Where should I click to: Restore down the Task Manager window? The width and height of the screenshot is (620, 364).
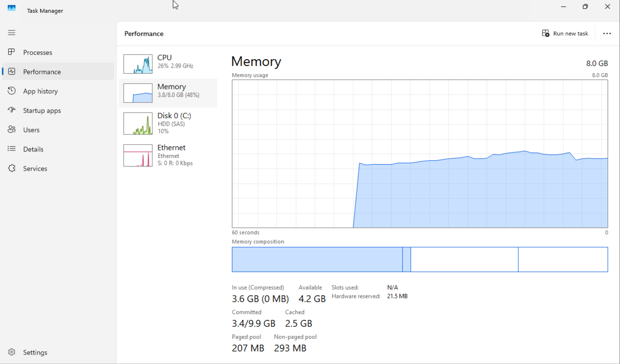pyautogui.click(x=585, y=7)
